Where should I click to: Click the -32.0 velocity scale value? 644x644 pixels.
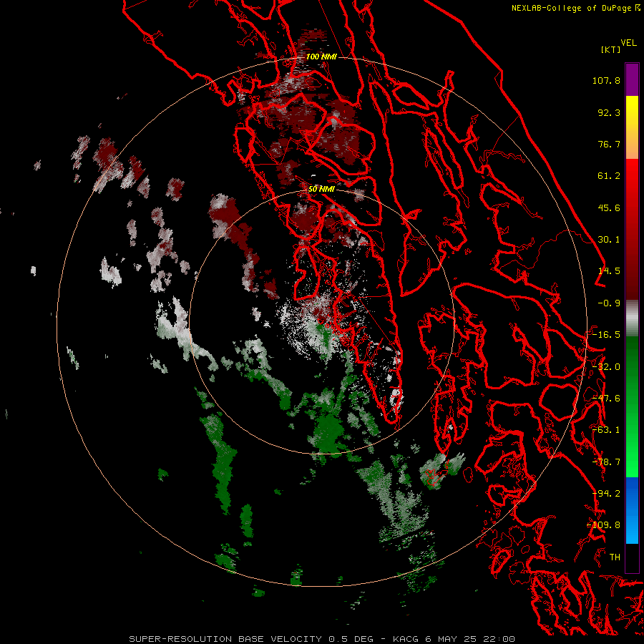click(x=606, y=367)
